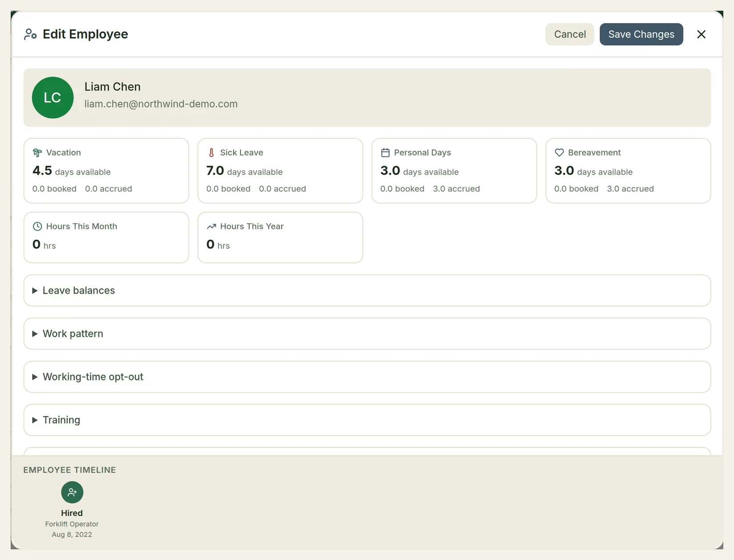Screen dimensions: 734x560
Task: Click the LC avatar circle
Action: pyautogui.click(x=53, y=98)
